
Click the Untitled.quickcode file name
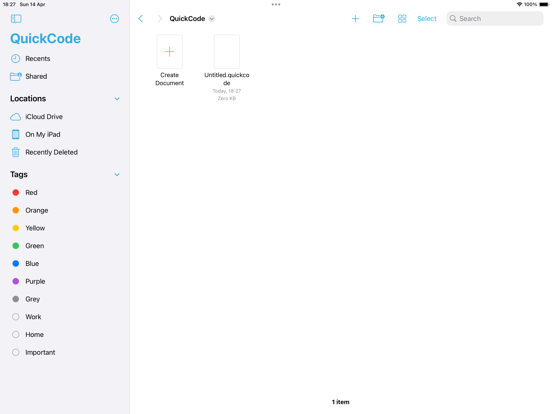tap(227, 79)
